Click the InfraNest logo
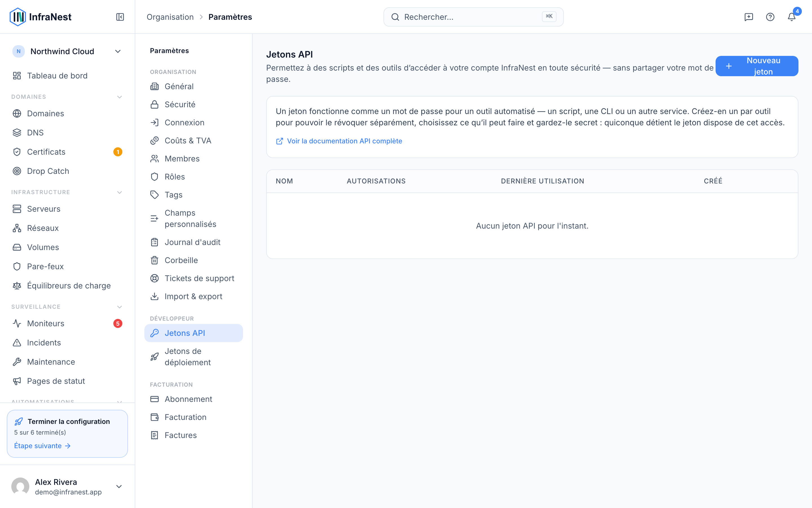Viewport: 812px width, 508px height. tap(41, 17)
